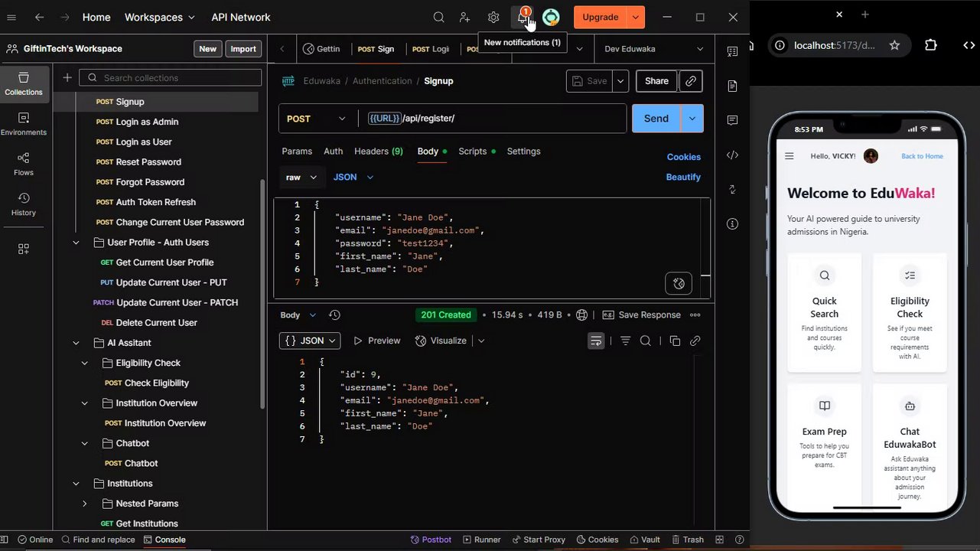
Task: Click the Search collections input field
Action: pyautogui.click(x=171, y=77)
